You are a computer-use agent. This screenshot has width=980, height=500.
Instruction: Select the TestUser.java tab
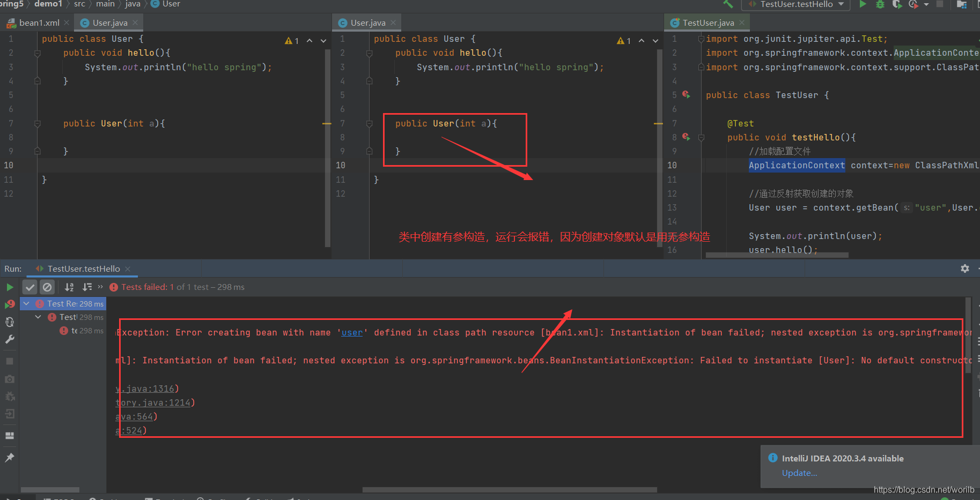click(x=708, y=23)
